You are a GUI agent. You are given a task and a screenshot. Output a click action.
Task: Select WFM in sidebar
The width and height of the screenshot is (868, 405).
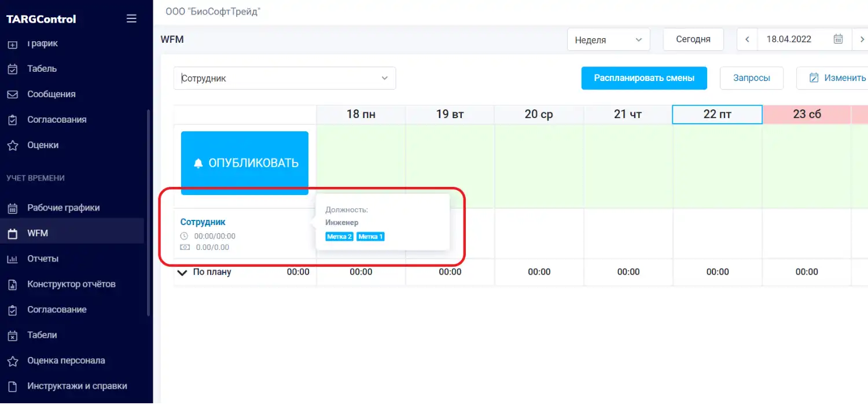click(38, 233)
